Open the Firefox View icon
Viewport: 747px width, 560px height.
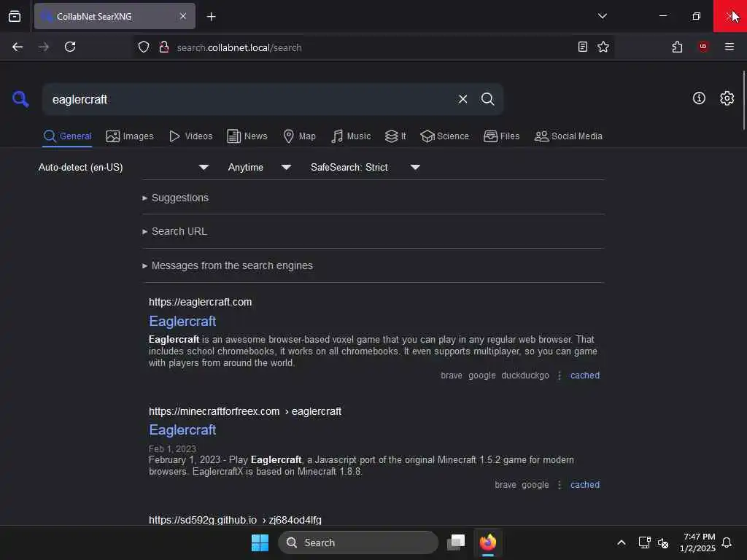point(15,16)
